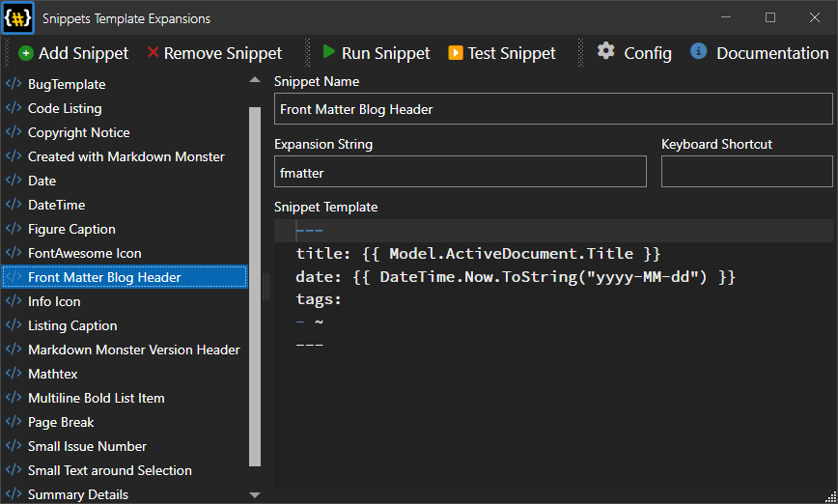
Task: Open Config via the gear icon
Action: click(x=605, y=51)
